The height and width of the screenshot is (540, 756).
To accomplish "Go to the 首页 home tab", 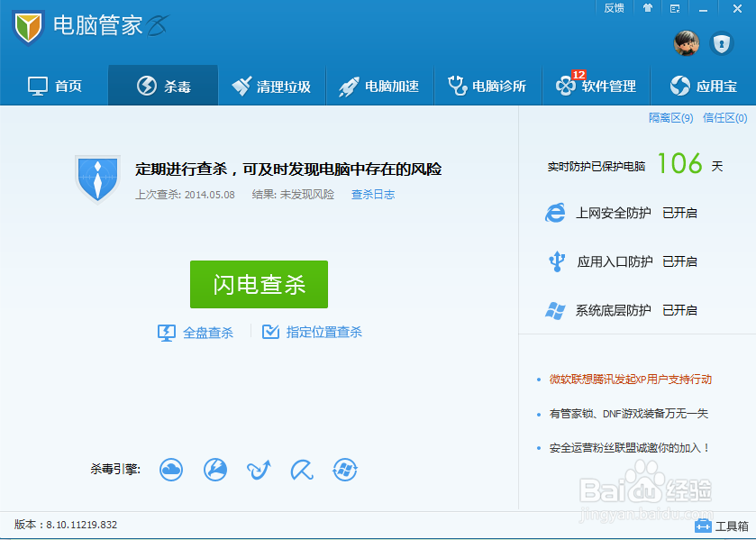I will click(54, 85).
